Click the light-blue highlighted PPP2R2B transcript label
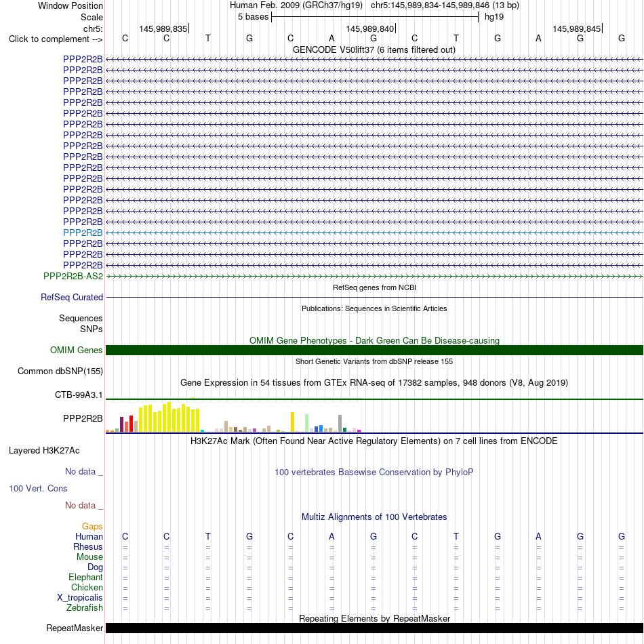 point(83,233)
